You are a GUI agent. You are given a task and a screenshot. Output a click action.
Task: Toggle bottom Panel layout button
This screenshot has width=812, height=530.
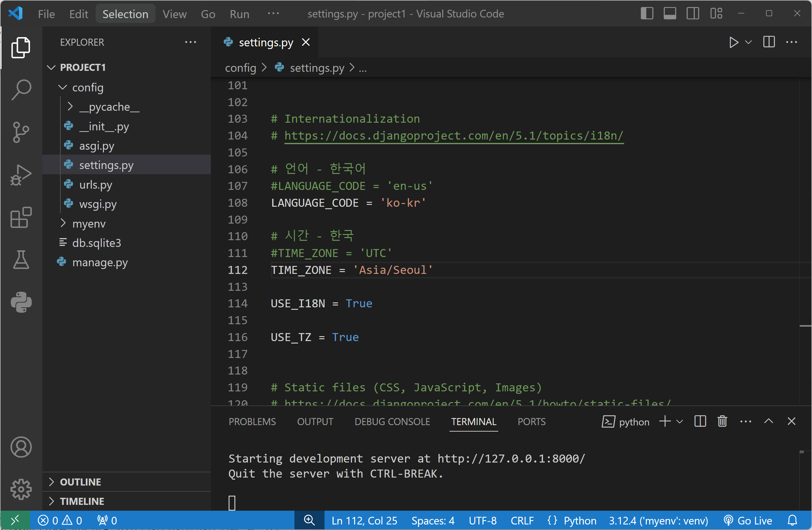point(670,14)
